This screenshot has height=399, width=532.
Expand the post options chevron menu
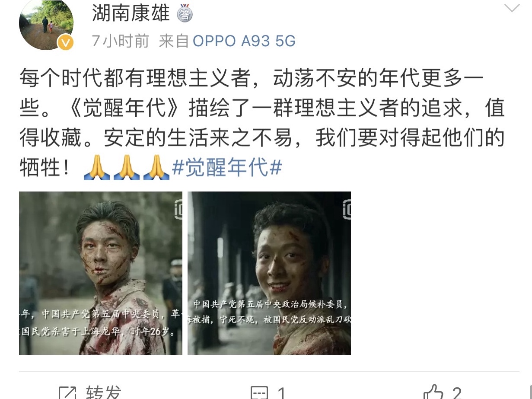coord(512,9)
